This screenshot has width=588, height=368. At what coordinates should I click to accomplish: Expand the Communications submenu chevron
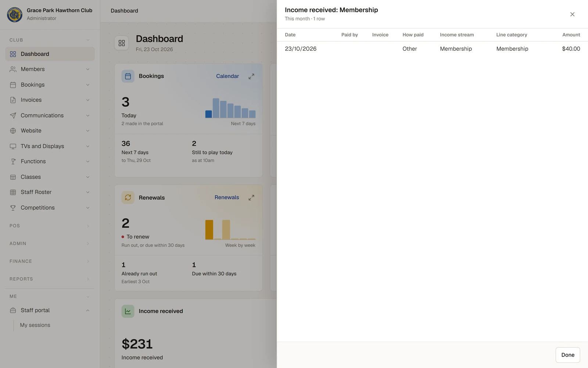click(x=88, y=116)
